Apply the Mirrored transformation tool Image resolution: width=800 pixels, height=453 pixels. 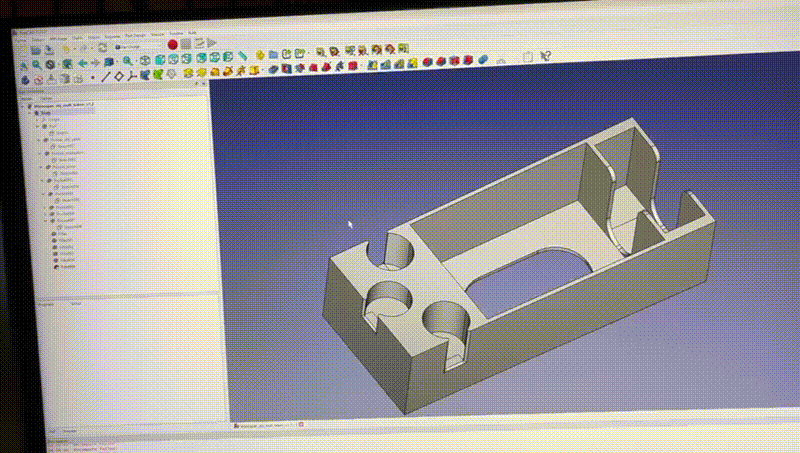(x=373, y=64)
